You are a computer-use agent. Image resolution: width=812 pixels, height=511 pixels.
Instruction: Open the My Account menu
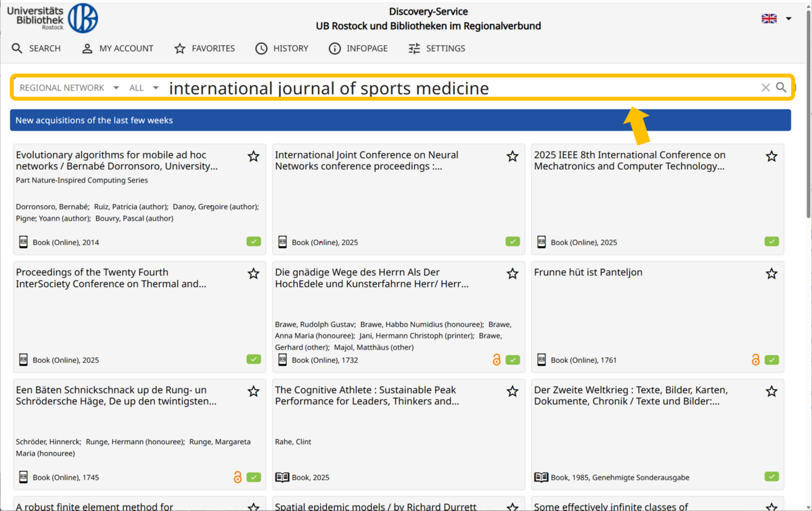[x=118, y=49]
